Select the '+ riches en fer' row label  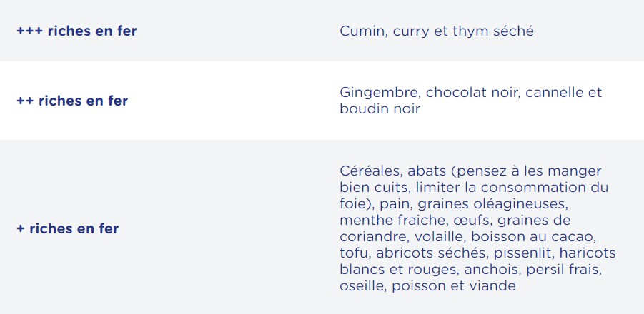click(x=67, y=229)
